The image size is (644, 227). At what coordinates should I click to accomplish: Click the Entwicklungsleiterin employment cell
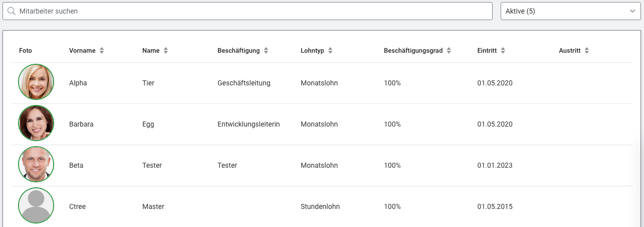pos(249,124)
